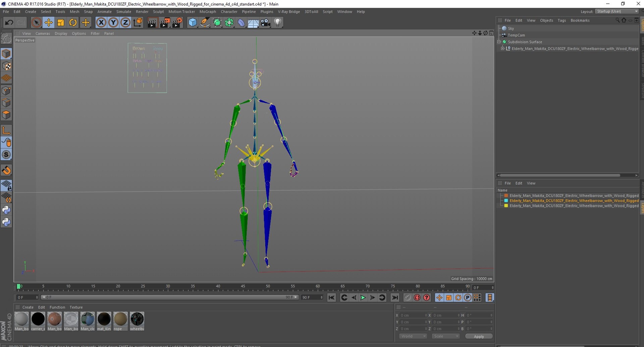Screen dimensions: 644x347
Task: Select the Sky object
Action: (x=511, y=28)
